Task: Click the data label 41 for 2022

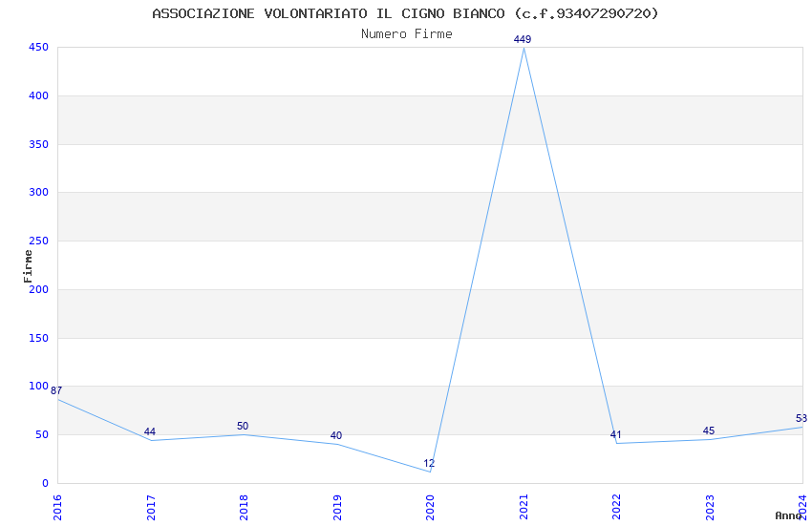Action: click(615, 434)
